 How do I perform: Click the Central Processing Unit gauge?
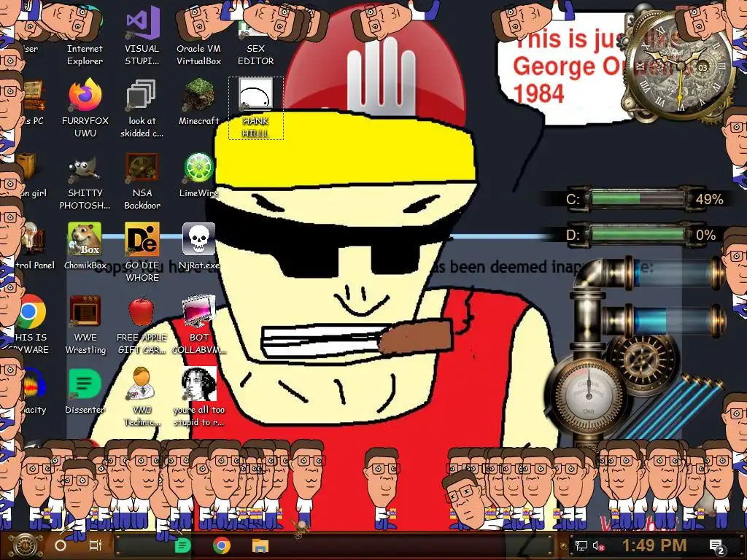click(589, 395)
